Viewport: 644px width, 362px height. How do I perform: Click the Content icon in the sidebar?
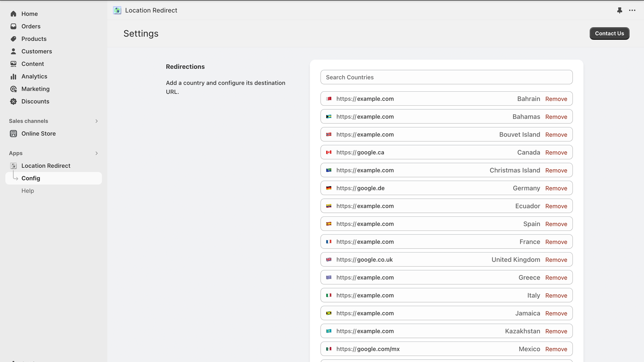pyautogui.click(x=13, y=64)
